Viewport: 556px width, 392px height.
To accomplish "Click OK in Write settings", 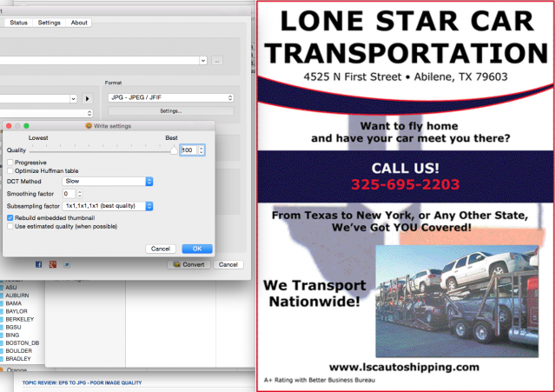I will (197, 249).
